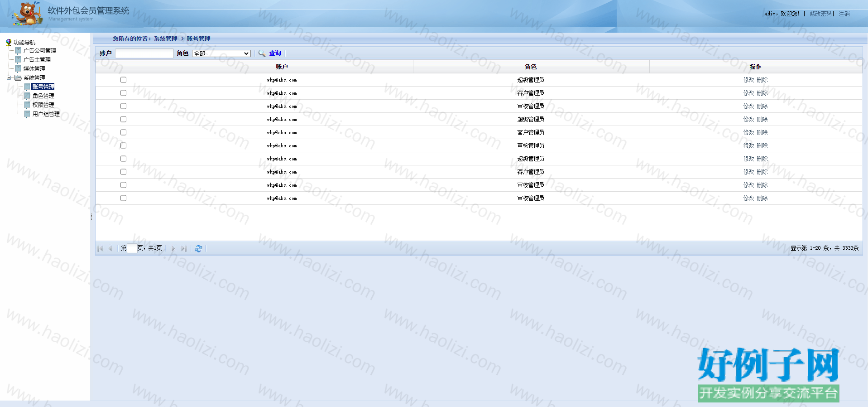The height and width of the screenshot is (407, 868).
Task: Go to previous page in pager
Action: click(x=110, y=248)
